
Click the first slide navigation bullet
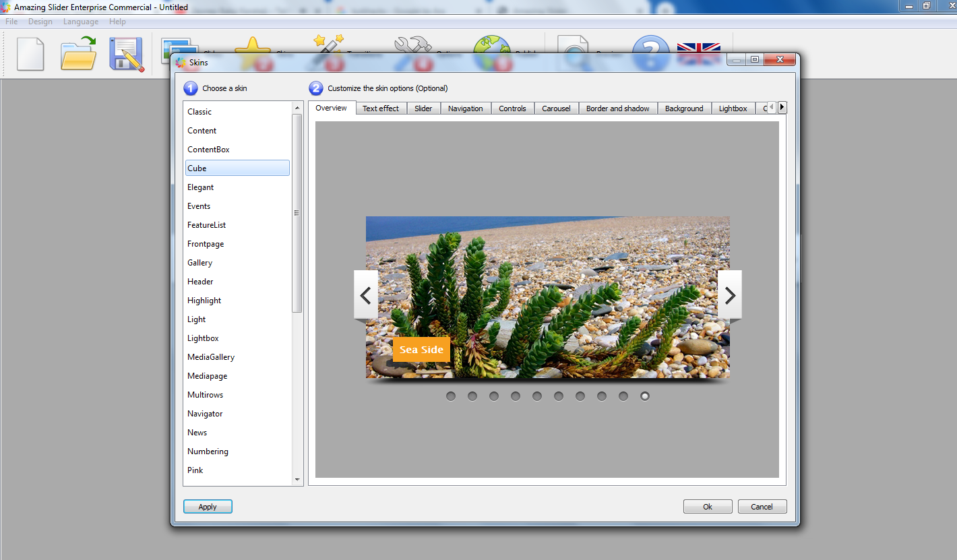click(x=451, y=396)
